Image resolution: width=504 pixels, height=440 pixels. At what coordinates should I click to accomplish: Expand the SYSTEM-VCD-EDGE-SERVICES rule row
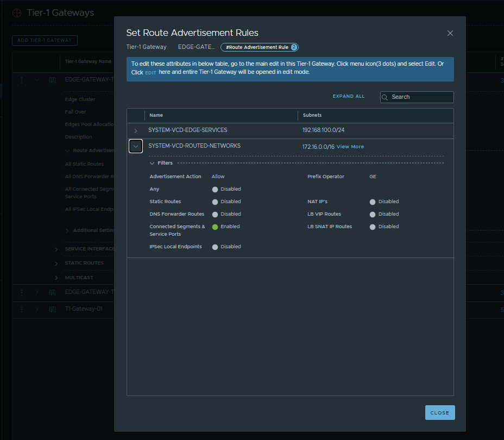point(136,131)
